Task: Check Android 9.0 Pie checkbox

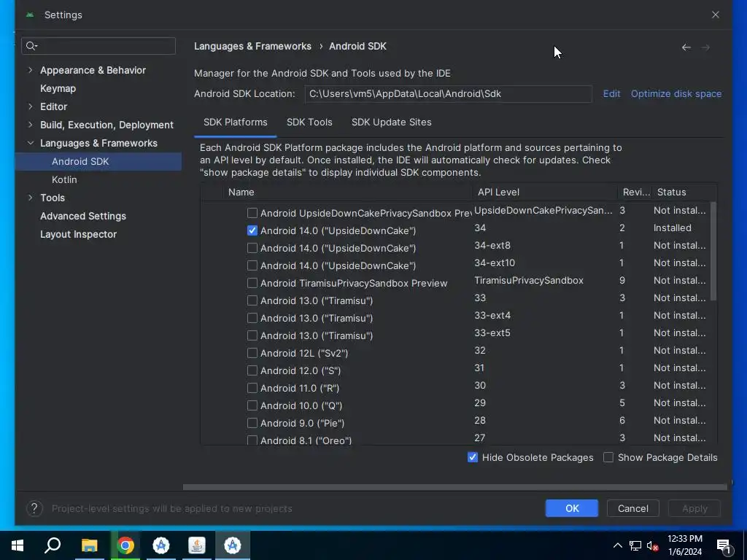Action: tap(252, 423)
